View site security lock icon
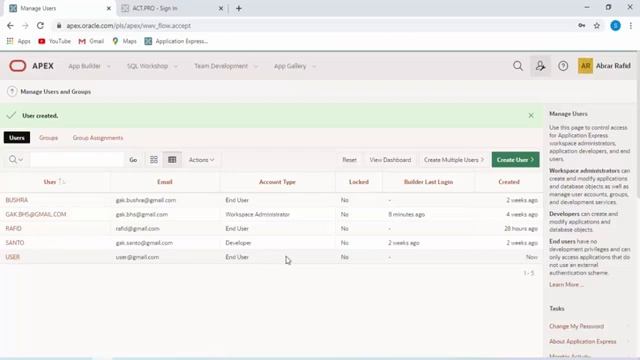 point(59,26)
